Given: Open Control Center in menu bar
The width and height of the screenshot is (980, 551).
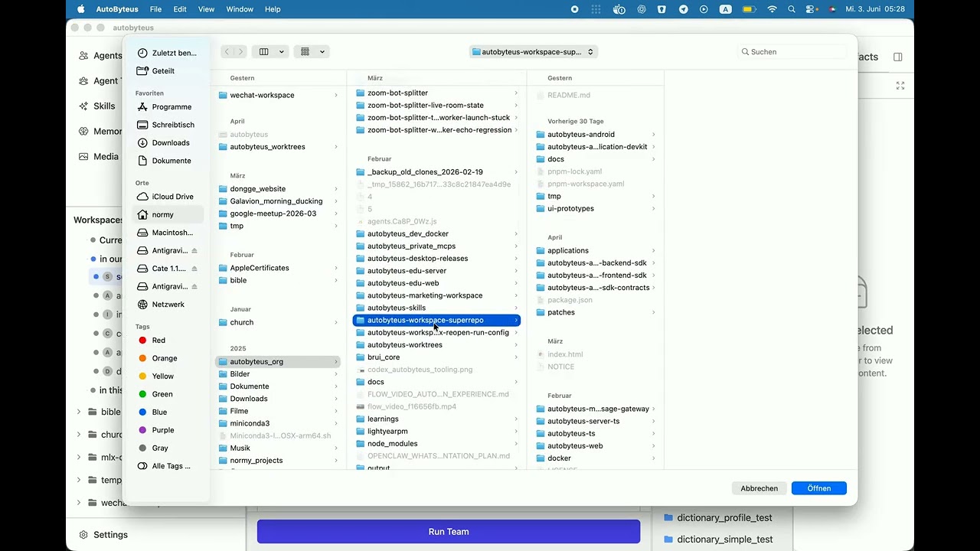Looking at the screenshot, I should (812, 9).
